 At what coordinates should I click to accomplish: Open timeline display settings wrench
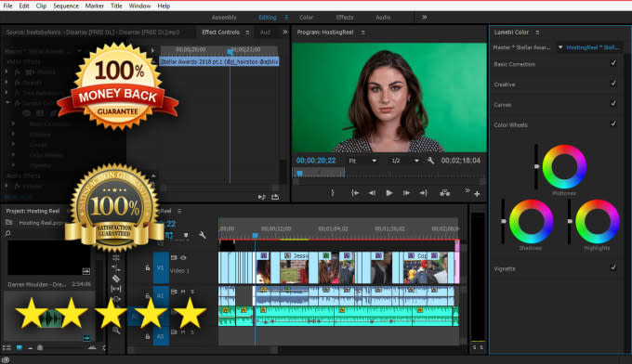pyautogui.click(x=203, y=235)
